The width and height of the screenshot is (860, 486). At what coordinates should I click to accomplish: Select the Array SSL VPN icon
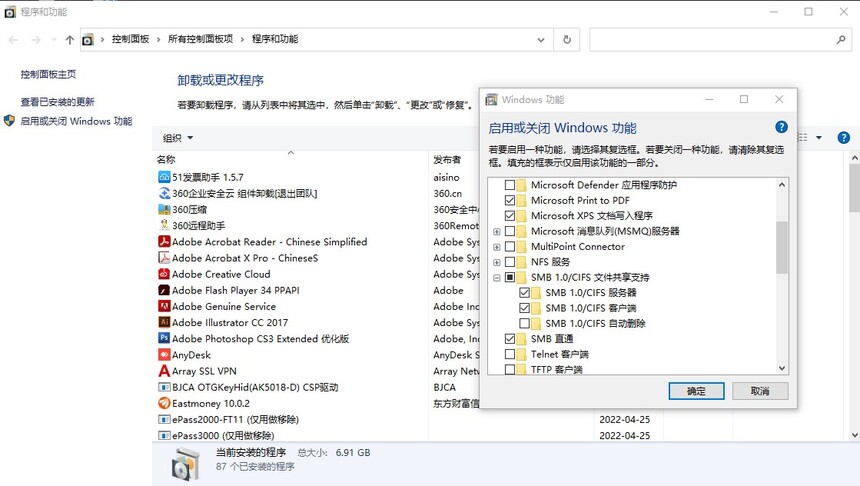click(164, 371)
